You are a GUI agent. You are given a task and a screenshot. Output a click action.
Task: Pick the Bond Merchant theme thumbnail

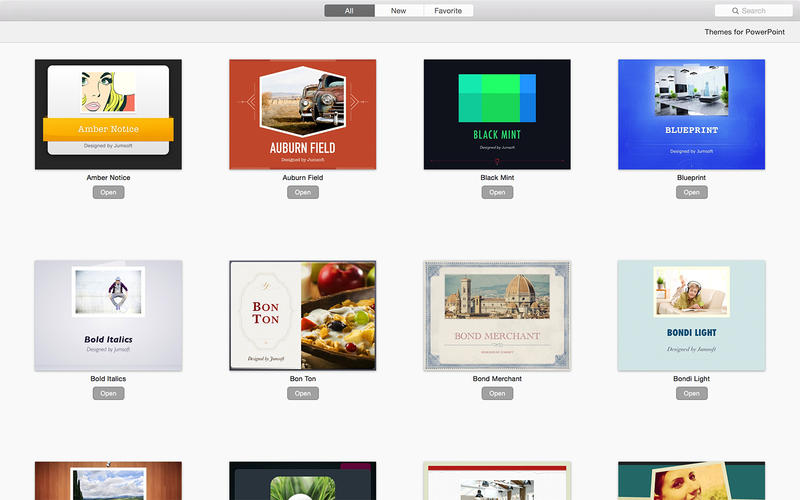point(497,315)
